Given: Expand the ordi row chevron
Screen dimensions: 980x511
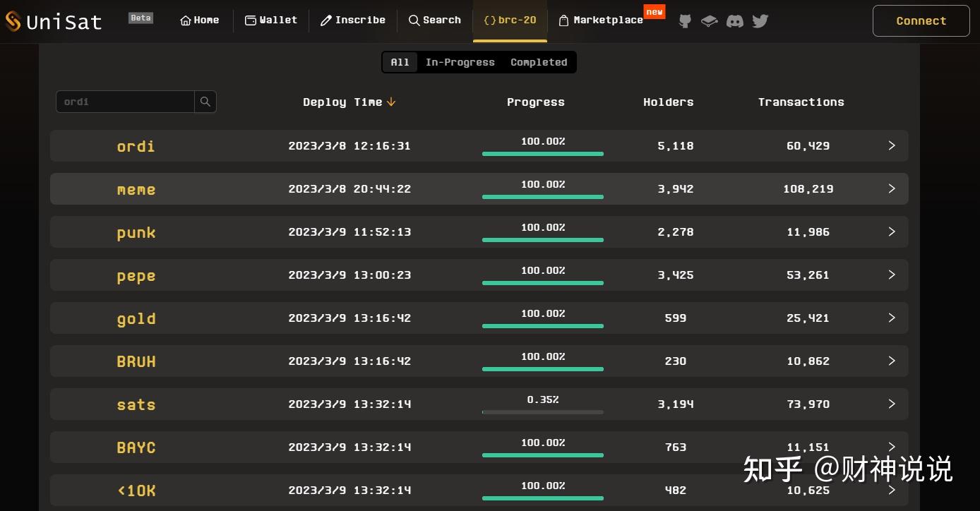Looking at the screenshot, I should (x=892, y=145).
